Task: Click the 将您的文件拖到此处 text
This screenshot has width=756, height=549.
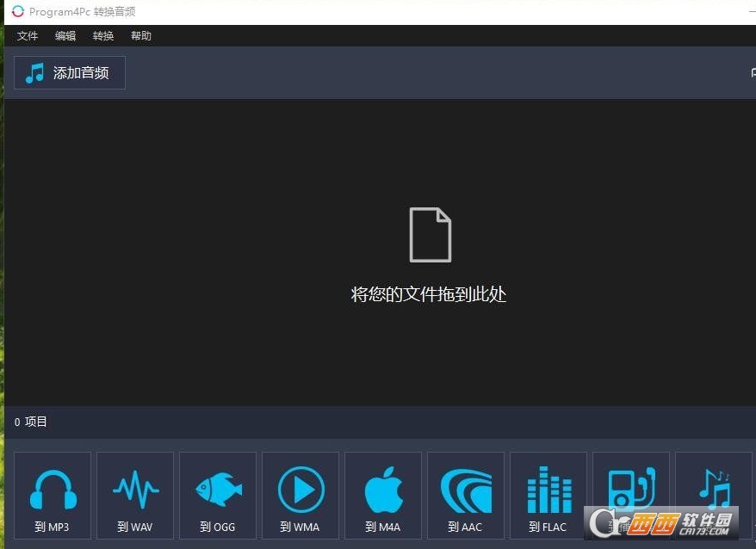Action: pyautogui.click(x=429, y=294)
